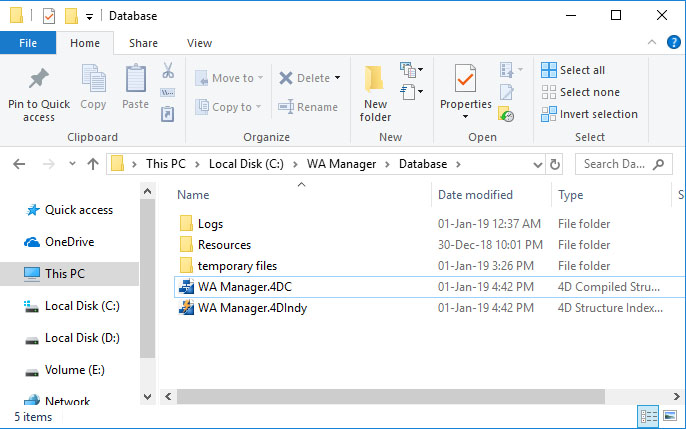Image resolution: width=686 pixels, height=429 pixels.
Task: Click Select all in the ribbon
Action: click(573, 70)
